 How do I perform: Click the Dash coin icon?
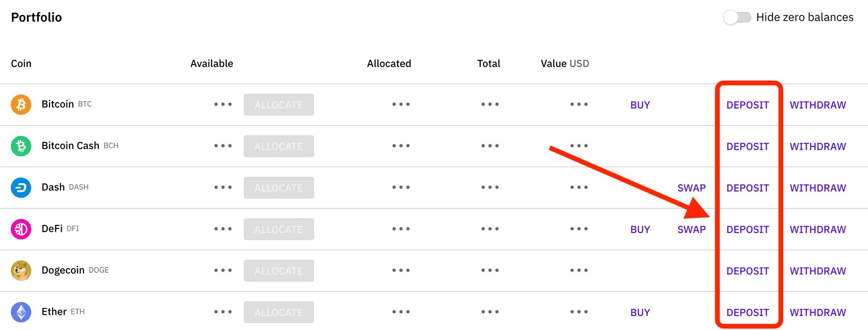pyautogui.click(x=21, y=188)
